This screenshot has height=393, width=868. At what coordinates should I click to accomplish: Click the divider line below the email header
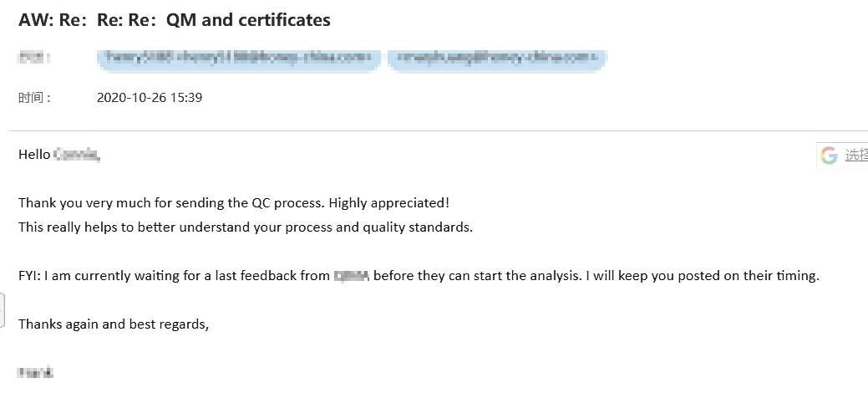coord(437,130)
